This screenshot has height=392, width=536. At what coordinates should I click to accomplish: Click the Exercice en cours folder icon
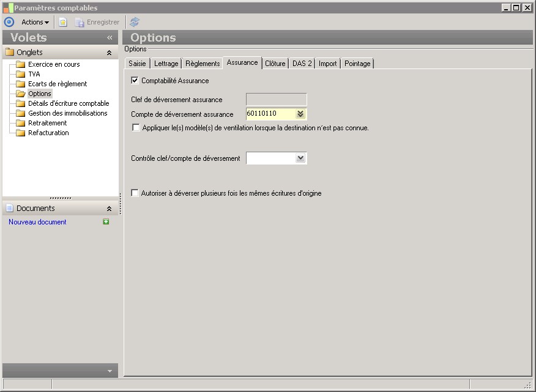pos(21,64)
